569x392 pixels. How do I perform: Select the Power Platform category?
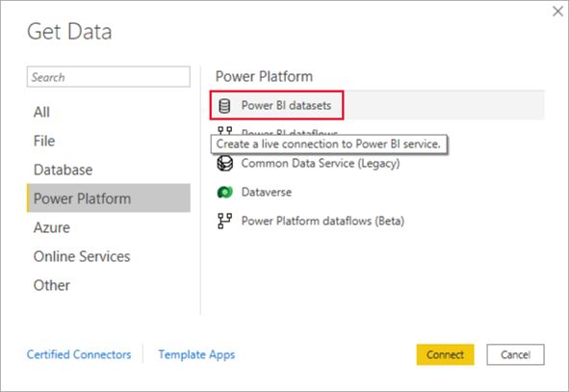coord(108,198)
